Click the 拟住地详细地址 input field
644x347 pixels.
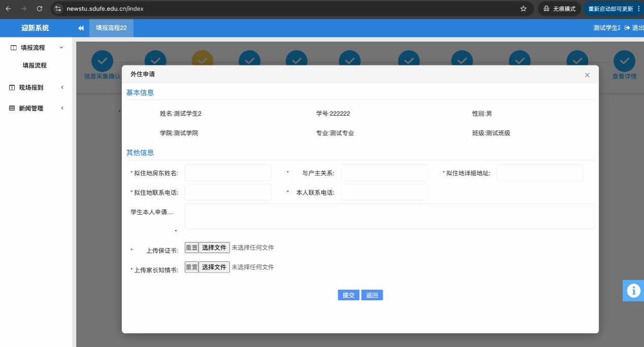coord(540,173)
